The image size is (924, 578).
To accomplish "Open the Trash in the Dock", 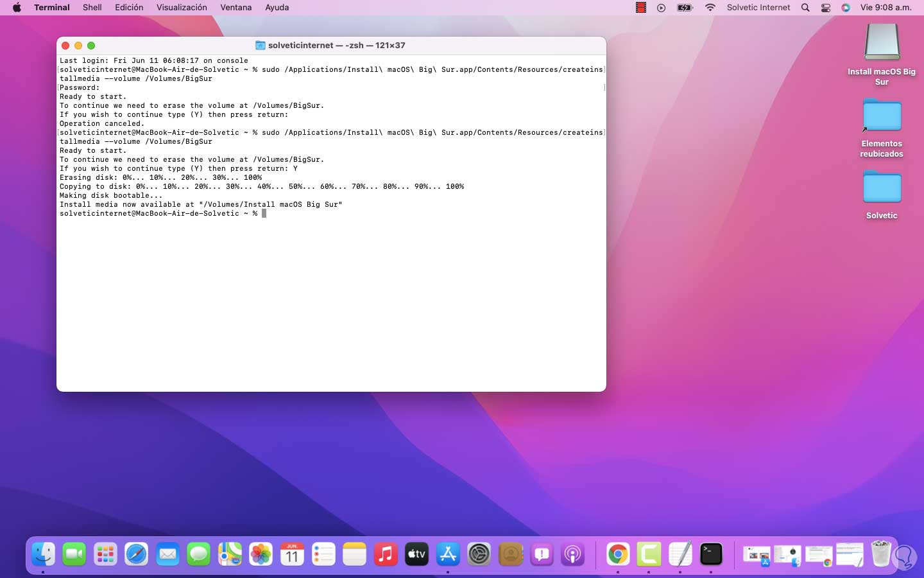I will [x=881, y=554].
